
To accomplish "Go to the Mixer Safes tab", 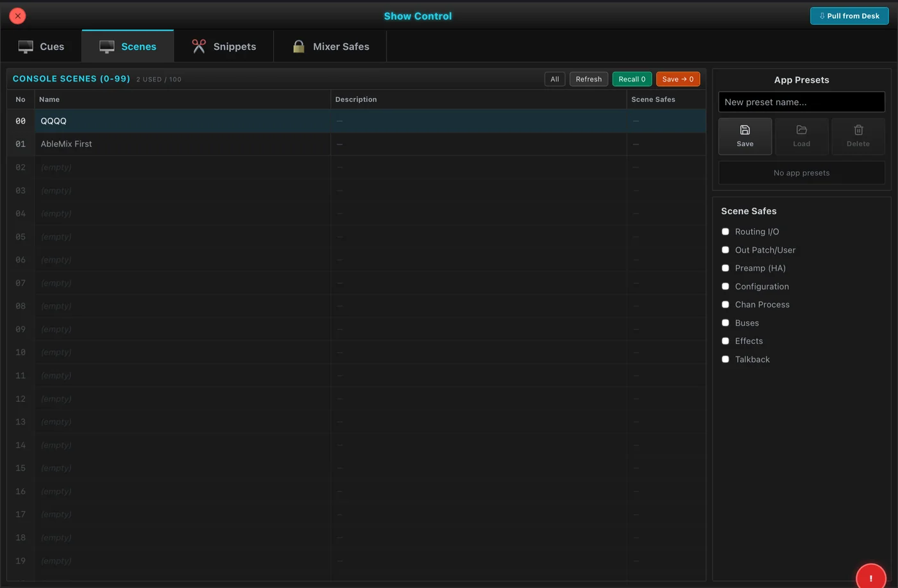I will (x=330, y=46).
